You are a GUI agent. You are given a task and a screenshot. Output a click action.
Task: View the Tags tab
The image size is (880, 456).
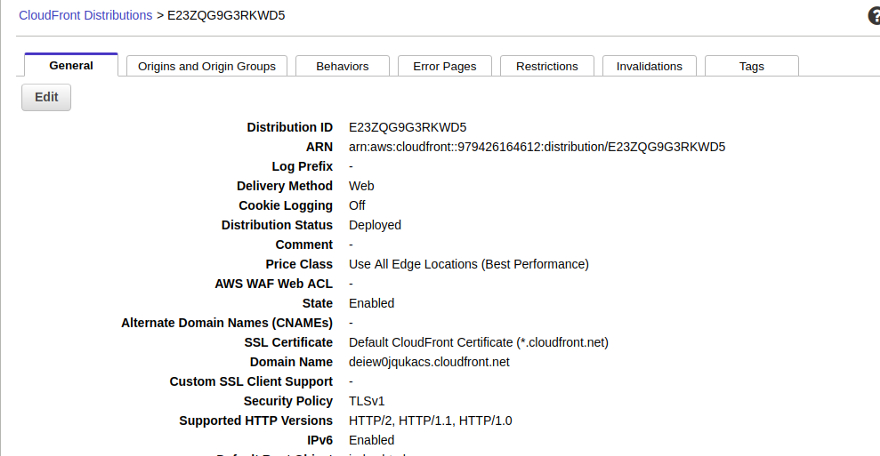tap(751, 67)
